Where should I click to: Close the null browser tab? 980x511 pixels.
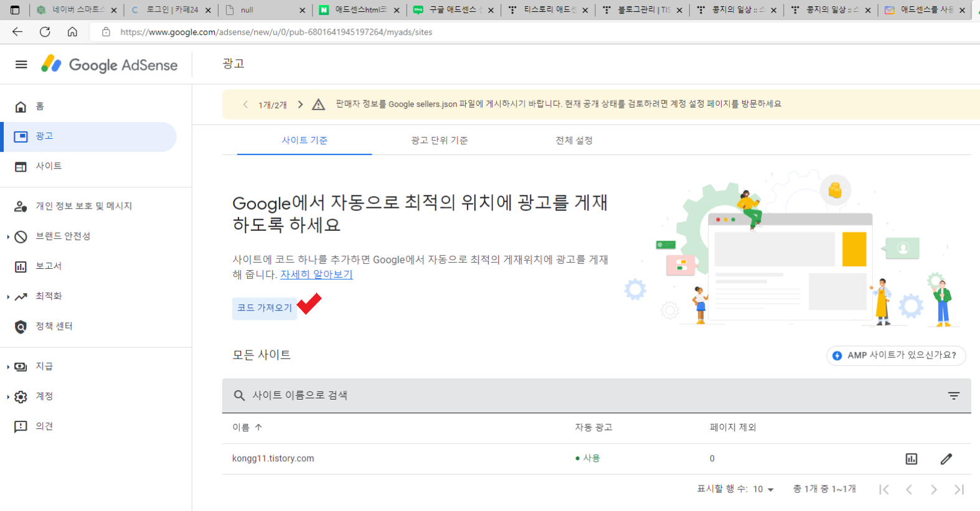(302, 11)
